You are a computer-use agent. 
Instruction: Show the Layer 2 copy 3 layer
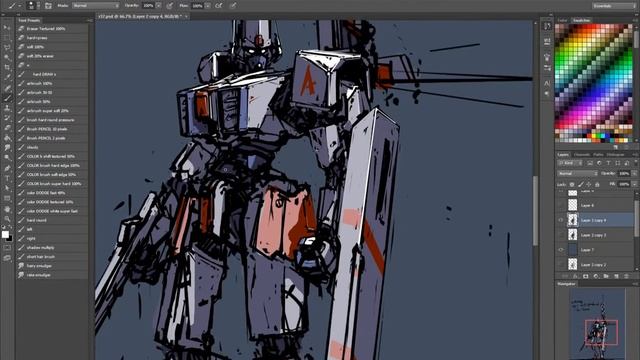(x=561, y=235)
